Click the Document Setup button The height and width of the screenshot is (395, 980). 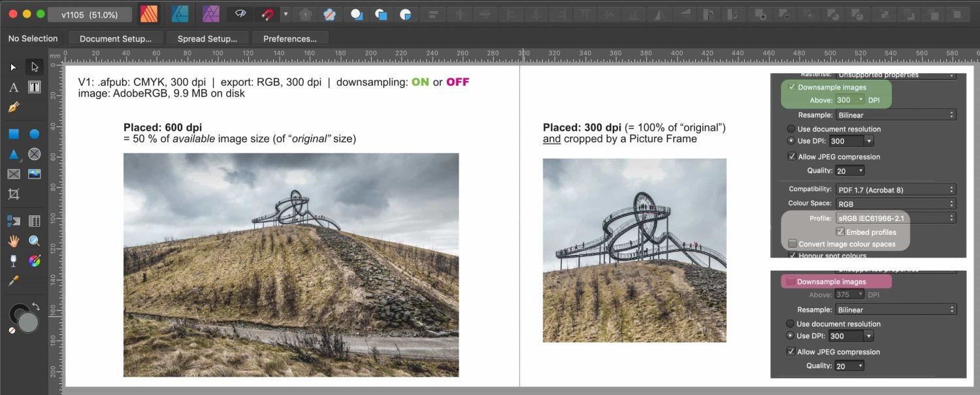tap(116, 39)
